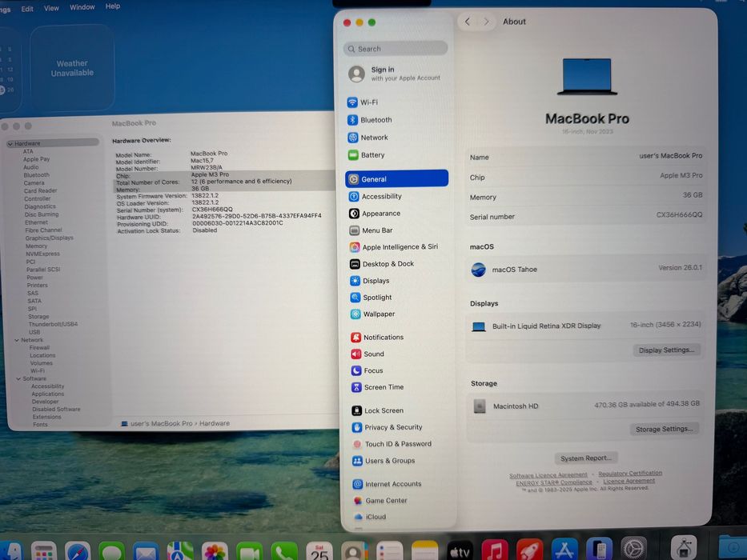The image size is (747, 560).
Task: Open the Software Licence Agreement link
Action: (548, 475)
